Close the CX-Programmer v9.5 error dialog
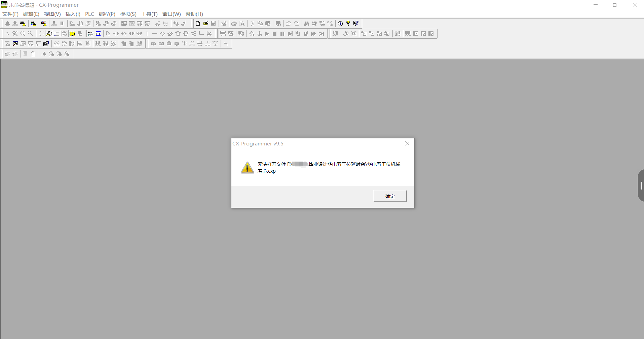Viewport: 644px width, 339px height. click(x=407, y=143)
